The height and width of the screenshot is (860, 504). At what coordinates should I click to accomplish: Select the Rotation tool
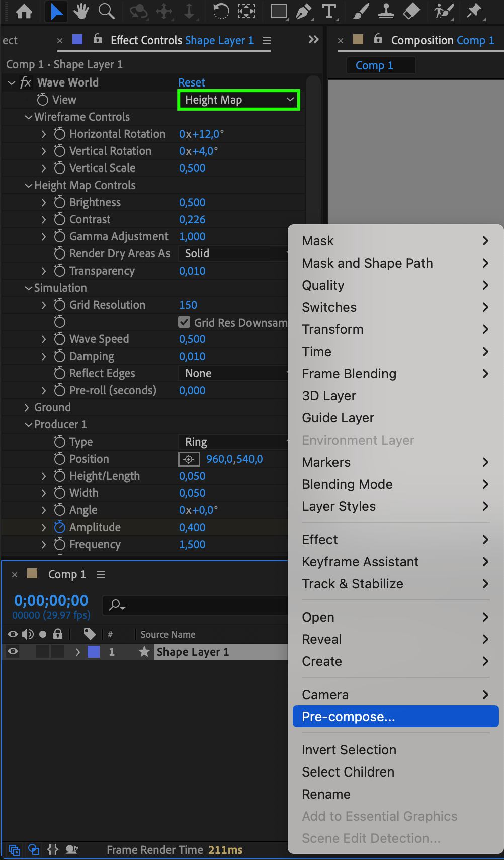221,11
